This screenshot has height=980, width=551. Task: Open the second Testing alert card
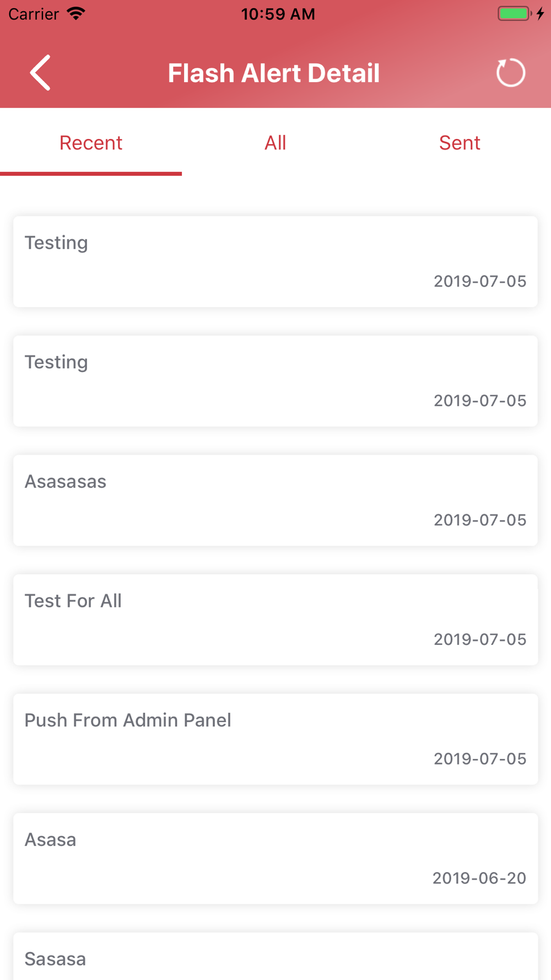pyautogui.click(x=275, y=381)
